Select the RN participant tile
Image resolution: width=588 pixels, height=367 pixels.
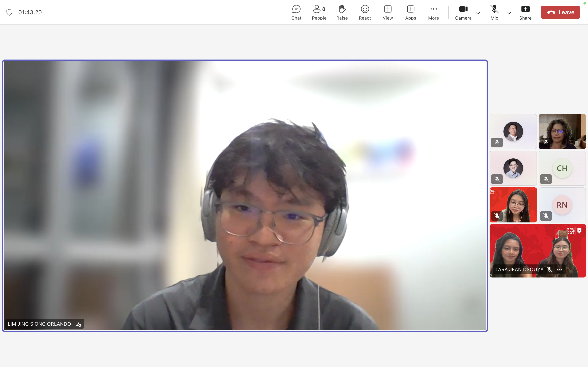click(562, 205)
